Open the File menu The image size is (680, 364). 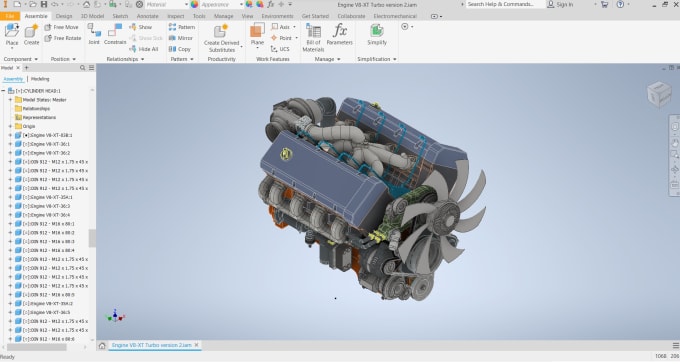10,16
